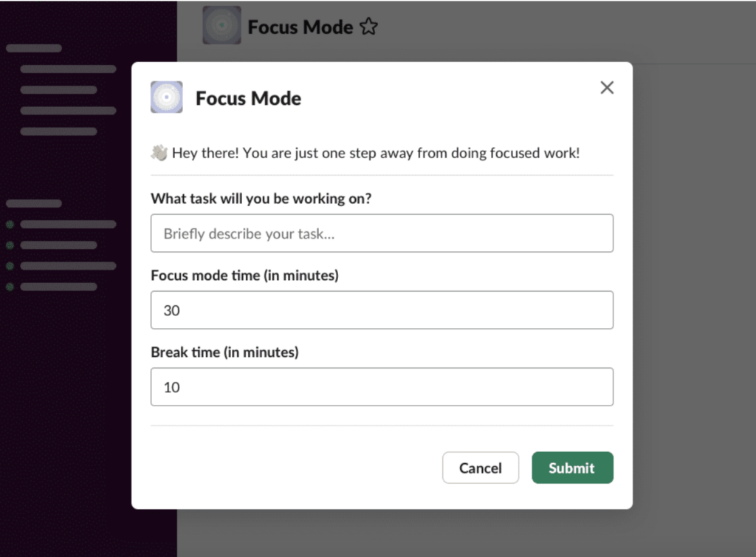Click the Focus Mode title in the dialog

coord(248,98)
